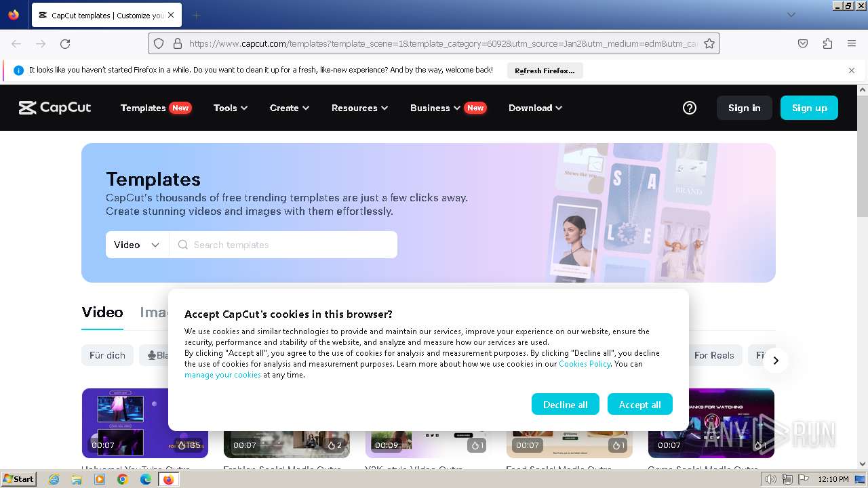Open a new browser tab
The width and height of the screenshot is (868, 488).
click(196, 15)
